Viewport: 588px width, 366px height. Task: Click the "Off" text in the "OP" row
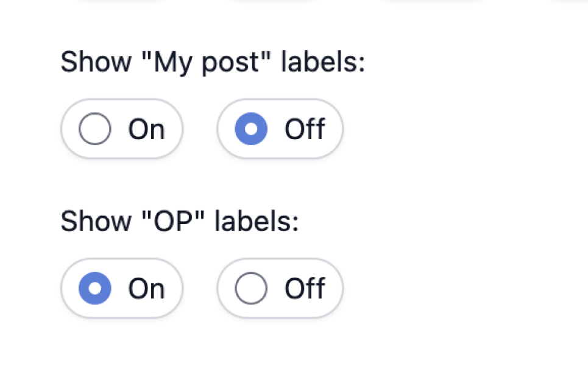305,288
